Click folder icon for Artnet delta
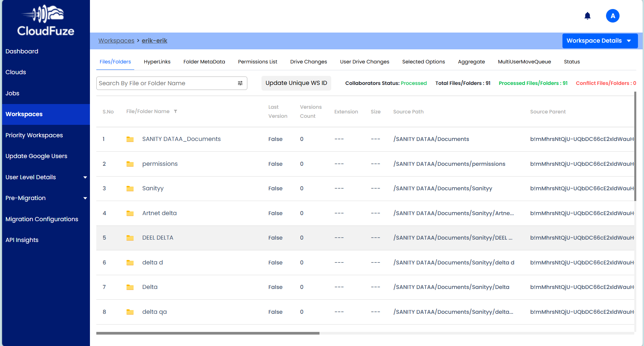This screenshot has height=346, width=644. (x=130, y=213)
